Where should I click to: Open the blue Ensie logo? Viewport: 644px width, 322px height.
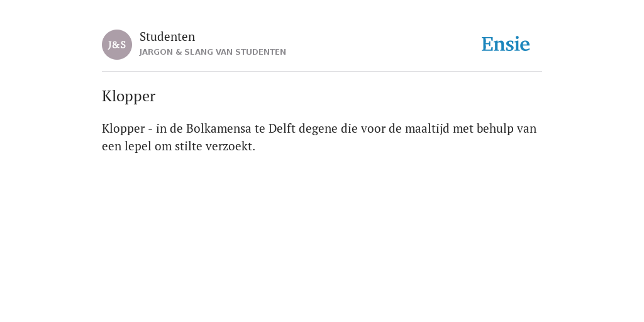tap(506, 45)
